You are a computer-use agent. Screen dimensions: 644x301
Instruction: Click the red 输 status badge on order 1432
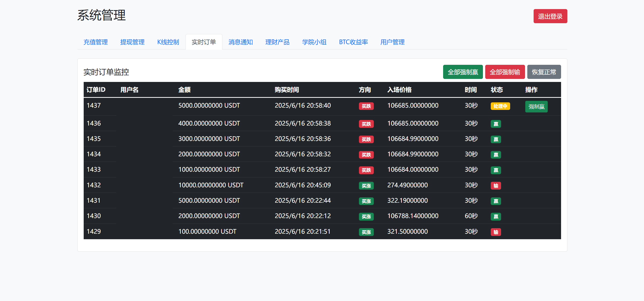[496, 186]
